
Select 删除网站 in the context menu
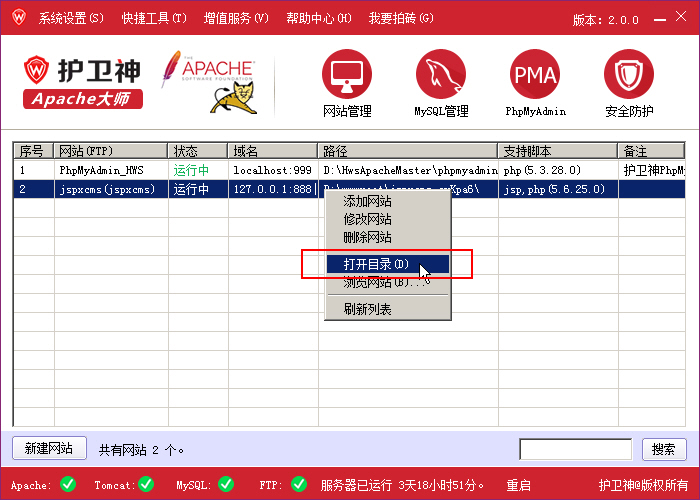pyautogui.click(x=367, y=237)
